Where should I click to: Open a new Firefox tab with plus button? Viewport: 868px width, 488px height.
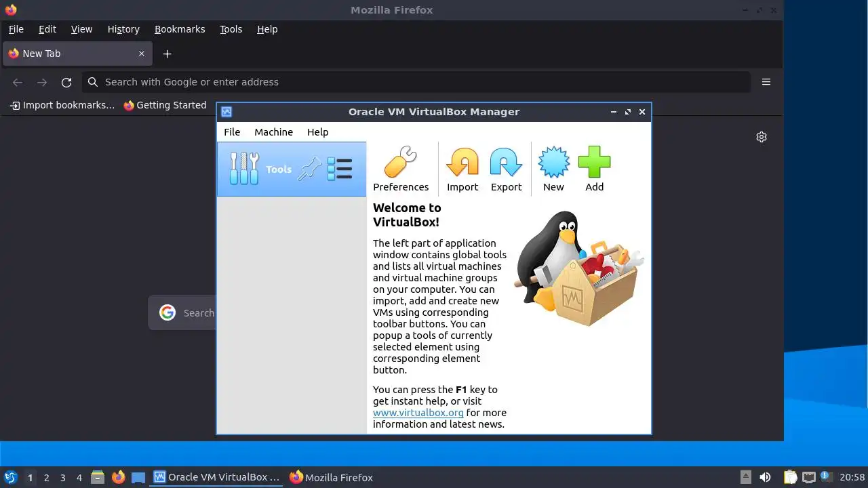pyautogui.click(x=167, y=54)
